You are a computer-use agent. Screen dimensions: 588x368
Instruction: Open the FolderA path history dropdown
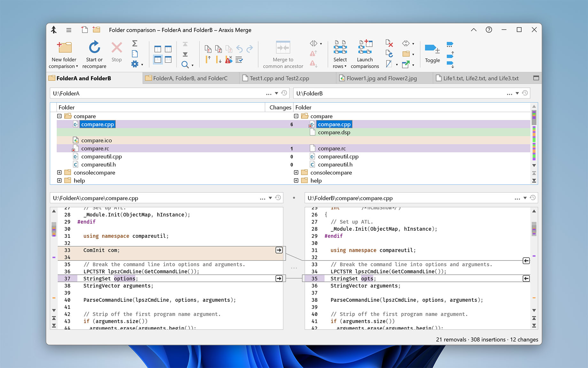[x=276, y=93]
